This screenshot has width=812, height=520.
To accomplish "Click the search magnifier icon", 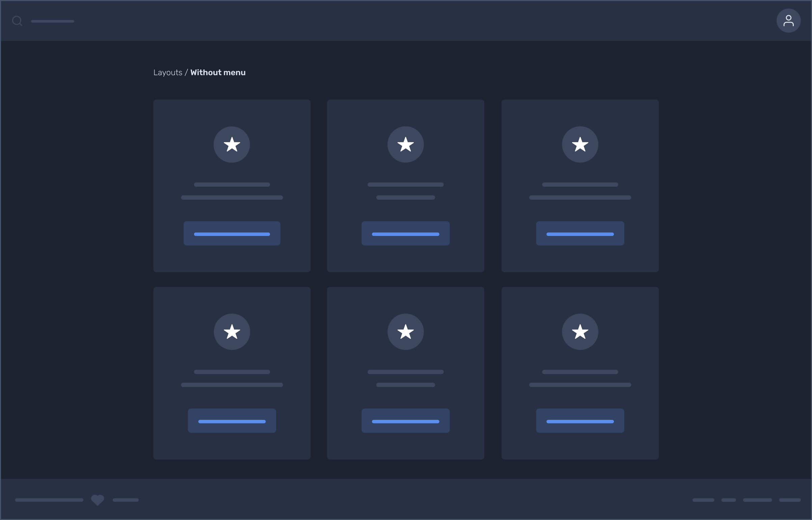I will coord(18,21).
